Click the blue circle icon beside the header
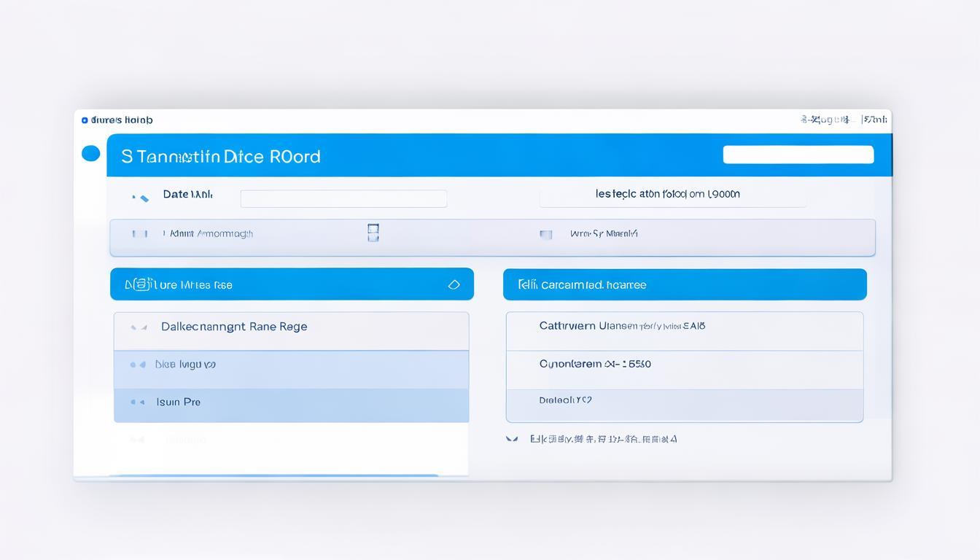The image size is (980, 560). (x=90, y=153)
